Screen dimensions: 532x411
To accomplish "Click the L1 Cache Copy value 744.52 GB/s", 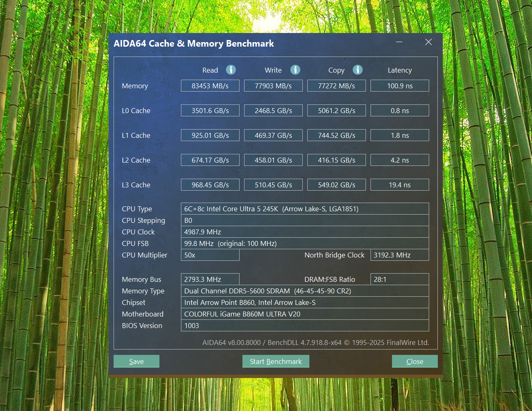I will pyautogui.click(x=337, y=135).
